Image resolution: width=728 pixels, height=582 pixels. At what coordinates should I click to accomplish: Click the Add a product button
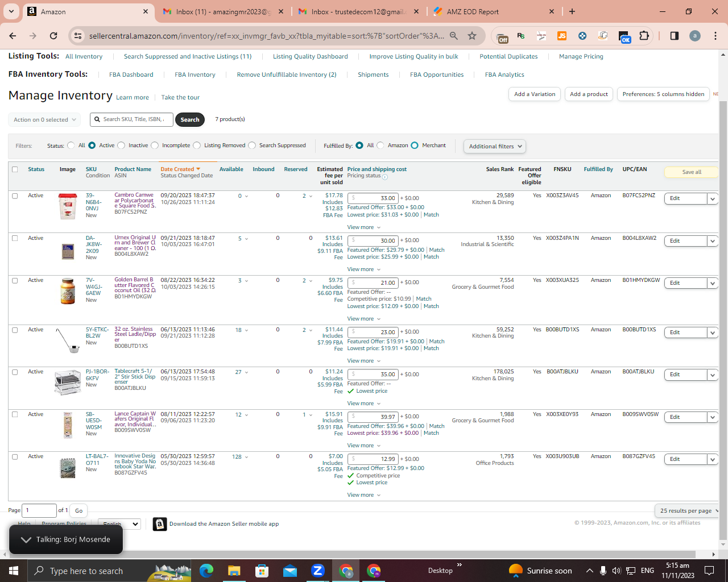coord(589,94)
